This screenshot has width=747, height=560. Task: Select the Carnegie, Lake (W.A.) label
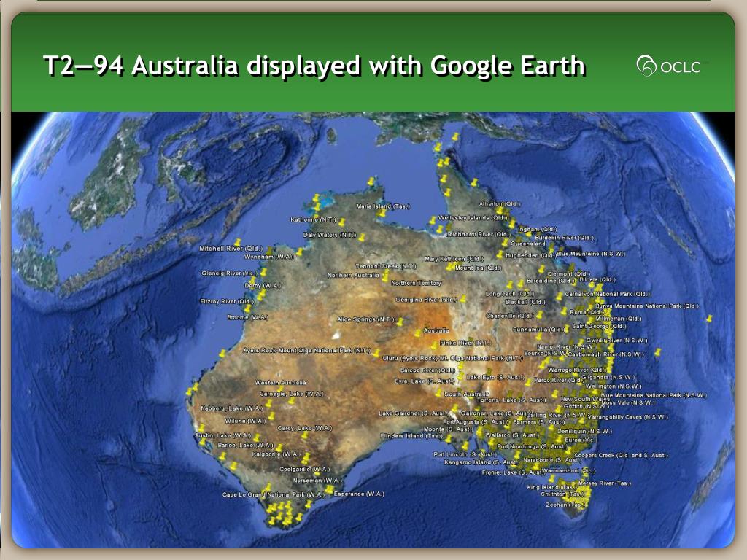click(x=292, y=394)
